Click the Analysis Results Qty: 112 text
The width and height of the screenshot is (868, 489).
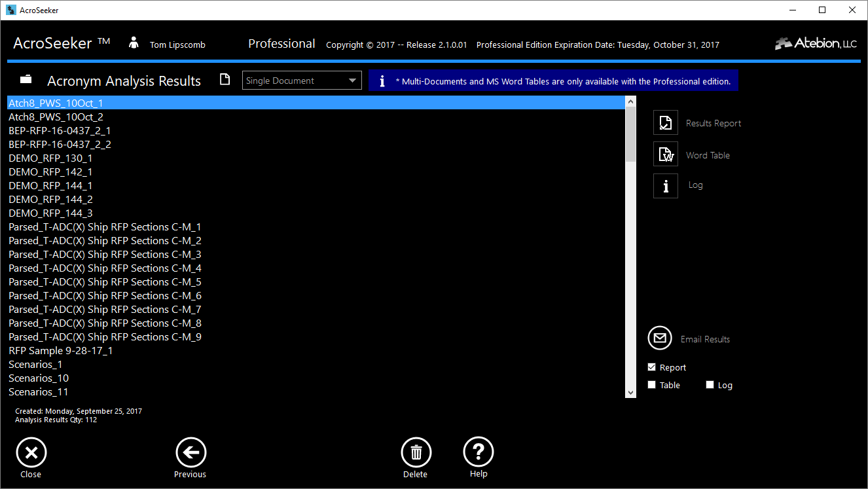(x=56, y=420)
